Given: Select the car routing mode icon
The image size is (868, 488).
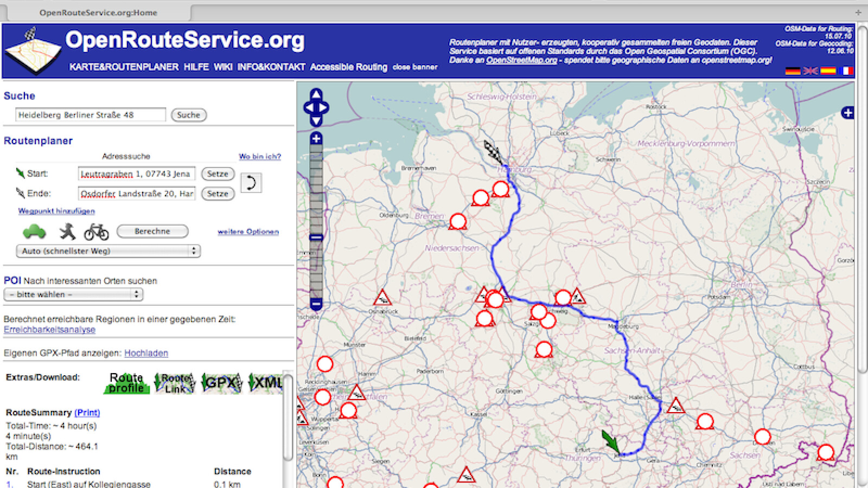Looking at the screenshot, I should (x=34, y=232).
